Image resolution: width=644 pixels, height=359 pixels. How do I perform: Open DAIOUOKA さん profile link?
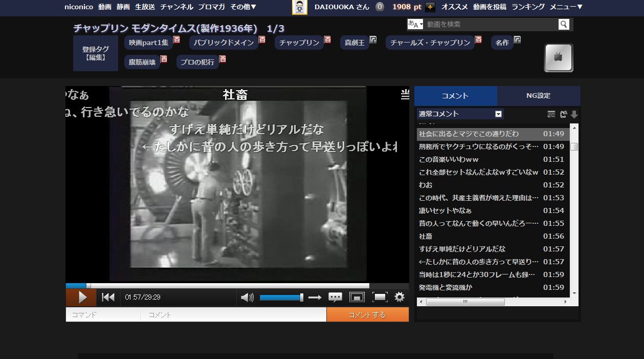coord(342,7)
